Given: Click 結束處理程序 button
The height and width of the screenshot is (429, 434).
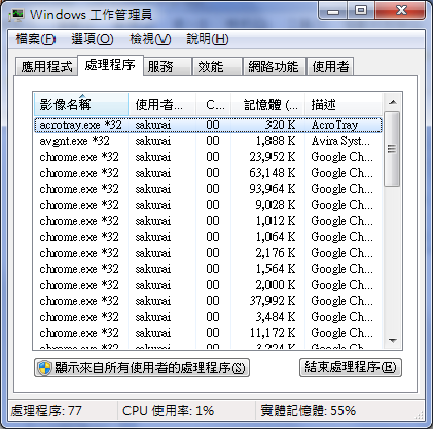Looking at the screenshot, I should coord(350,367).
